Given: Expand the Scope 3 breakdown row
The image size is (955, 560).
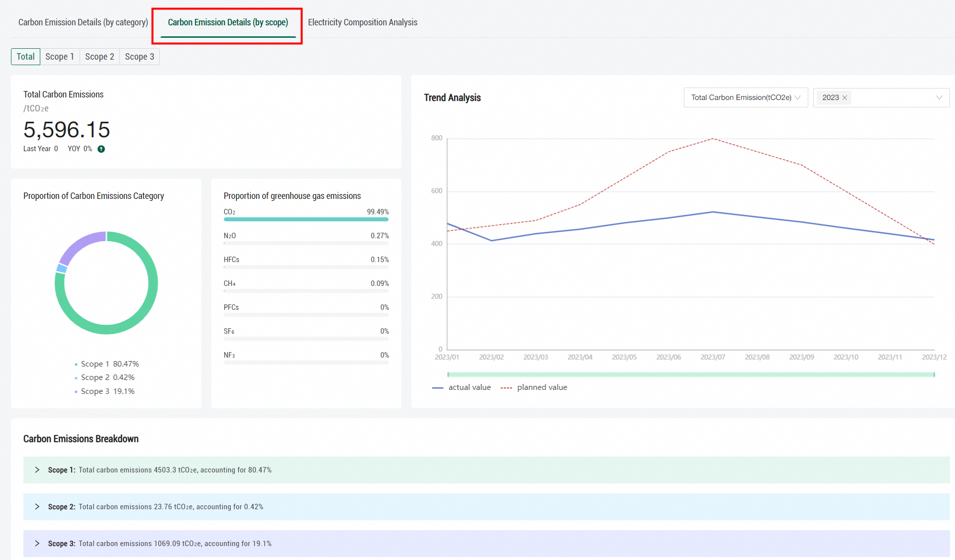Looking at the screenshot, I should coord(37,544).
